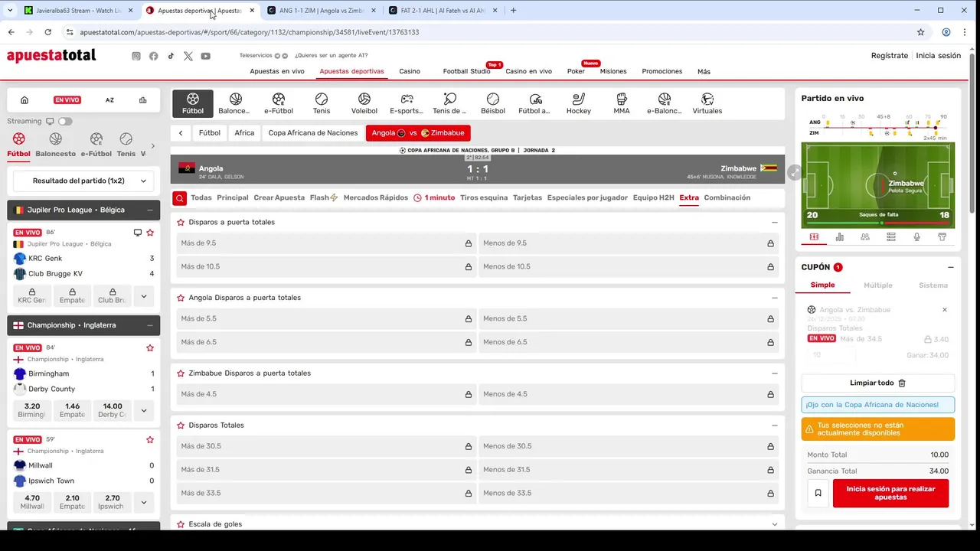Click Inicia sesión link in header
Viewport: 980px width, 551px height.
point(938,56)
